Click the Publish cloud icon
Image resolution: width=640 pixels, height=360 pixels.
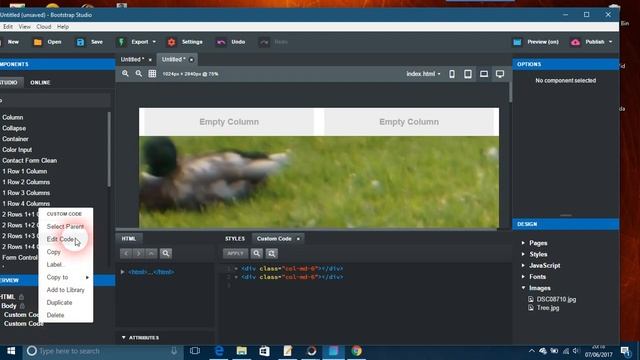tap(575, 42)
